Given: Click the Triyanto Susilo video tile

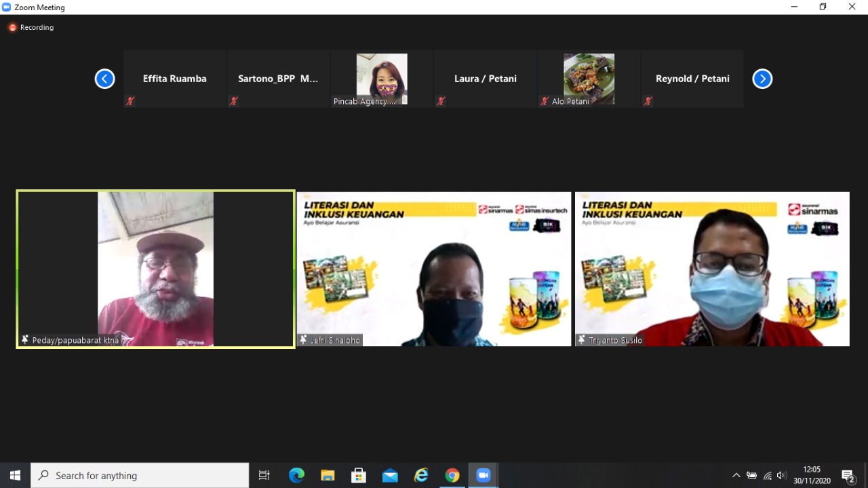Looking at the screenshot, I should point(712,269).
